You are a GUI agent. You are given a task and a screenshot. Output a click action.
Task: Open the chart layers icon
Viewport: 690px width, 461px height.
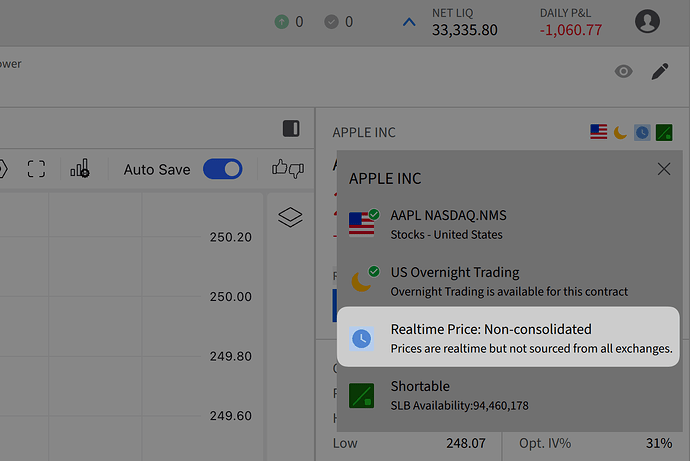[x=290, y=217]
